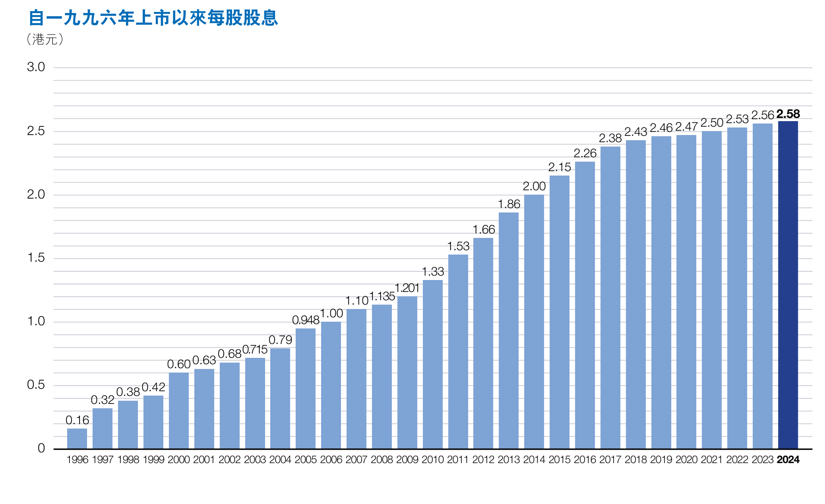The image size is (825, 504).
Task: Click the 2010 x-axis year label
Action: pyautogui.click(x=432, y=460)
